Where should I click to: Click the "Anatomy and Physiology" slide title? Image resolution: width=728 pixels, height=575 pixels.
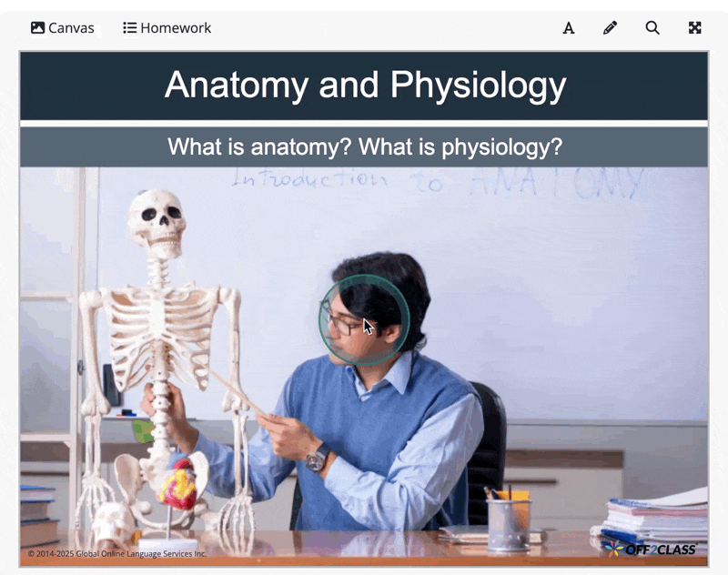click(365, 85)
